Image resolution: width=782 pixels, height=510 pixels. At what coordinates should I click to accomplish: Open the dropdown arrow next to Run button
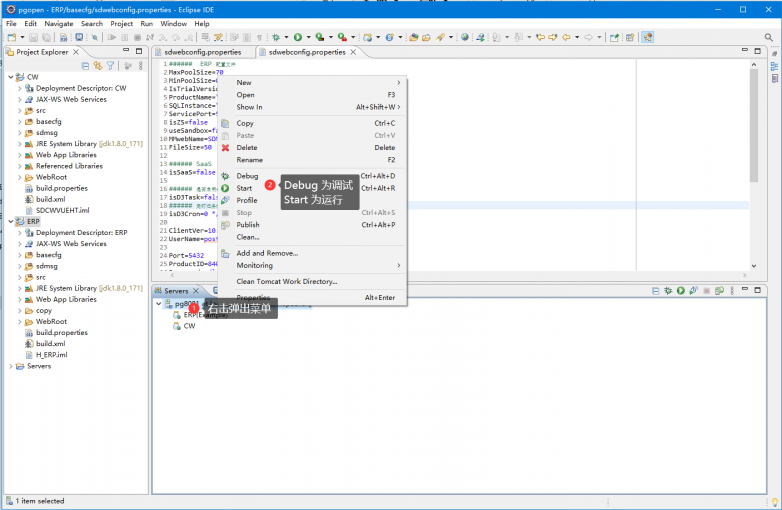pyautogui.click(x=307, y=37)
